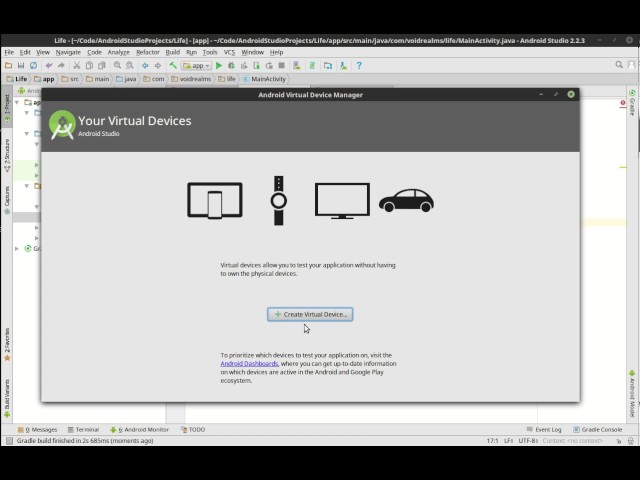Open the Messages tool window tab
The height and width of the screenshot is (480, 640).
[38, 429]
